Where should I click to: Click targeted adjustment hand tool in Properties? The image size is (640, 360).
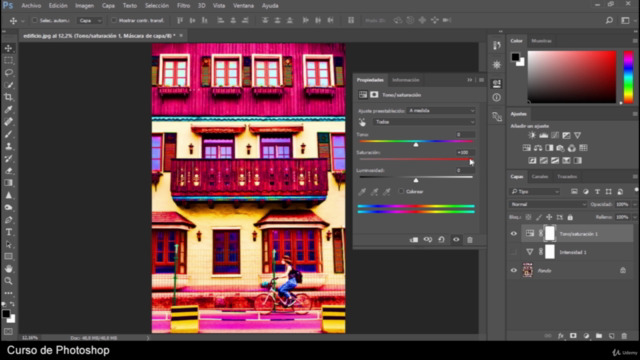(362, 122)
